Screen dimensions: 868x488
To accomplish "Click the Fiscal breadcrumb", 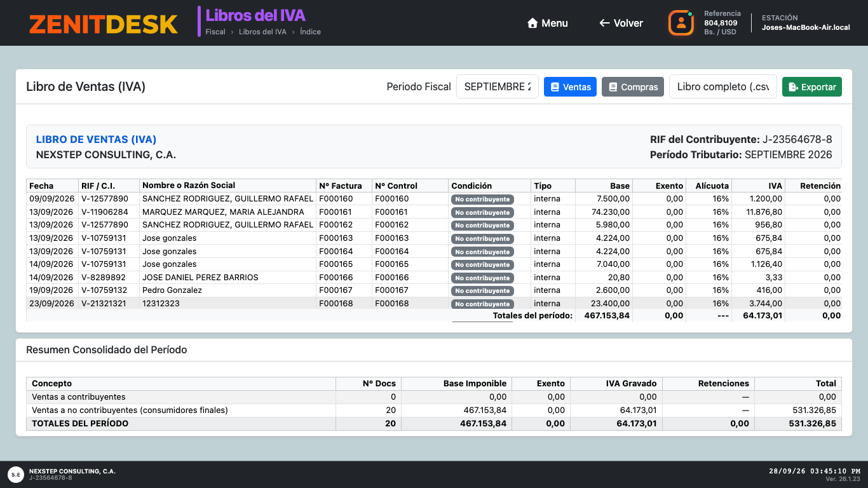I will point(215,32).
